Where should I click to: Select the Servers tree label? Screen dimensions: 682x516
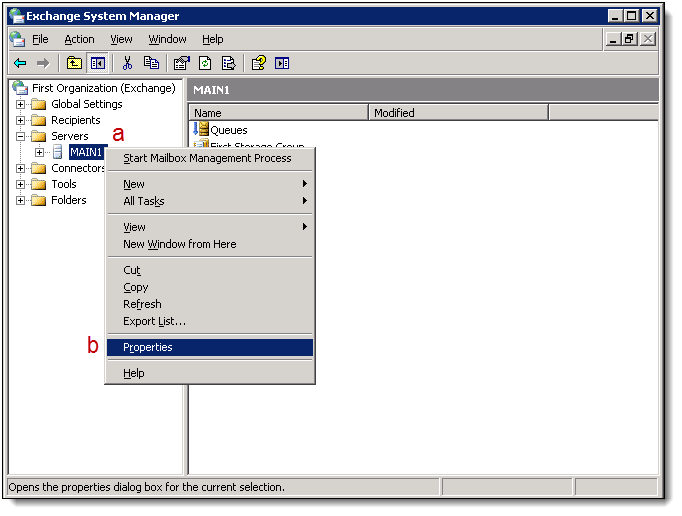tap(70, 136)
